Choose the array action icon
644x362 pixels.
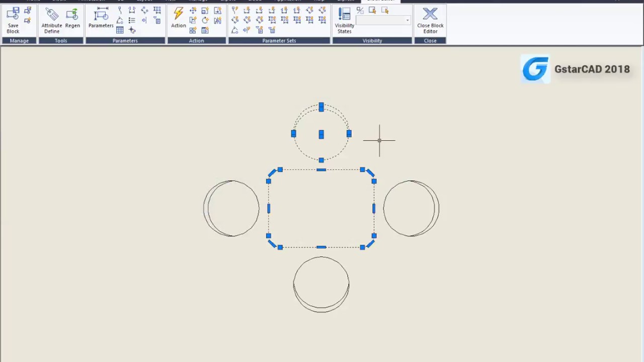pos(193,30)
